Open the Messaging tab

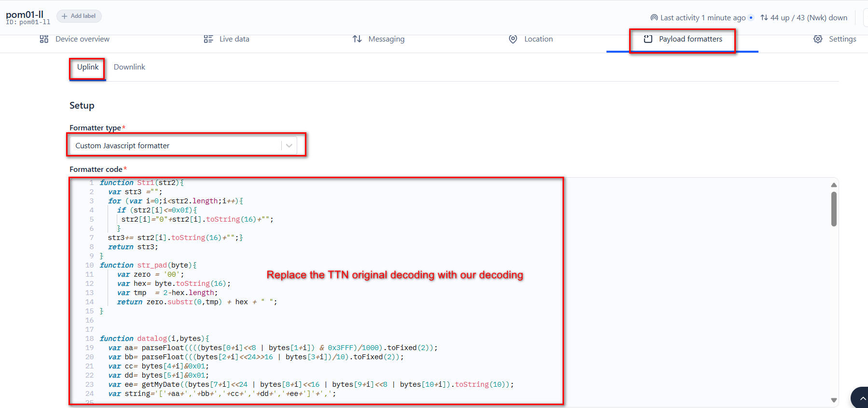(x=378, y=39)
